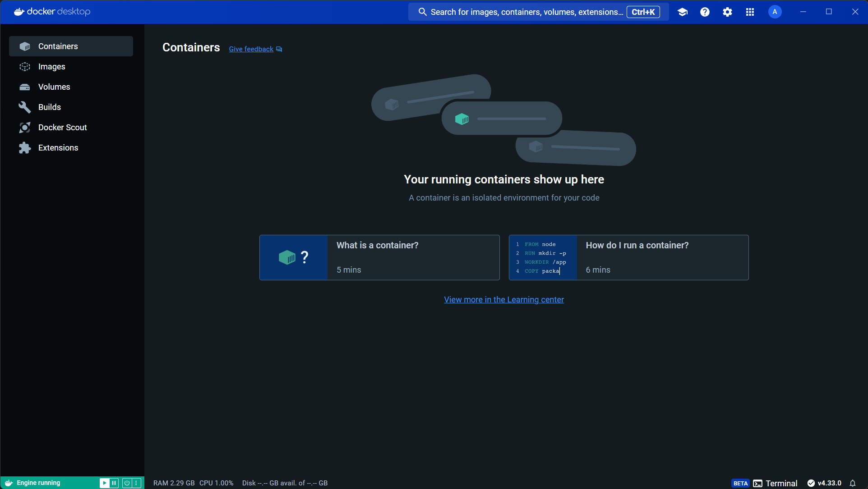
Task: View more in the Learning center
Action: click(x=504, y=299)
